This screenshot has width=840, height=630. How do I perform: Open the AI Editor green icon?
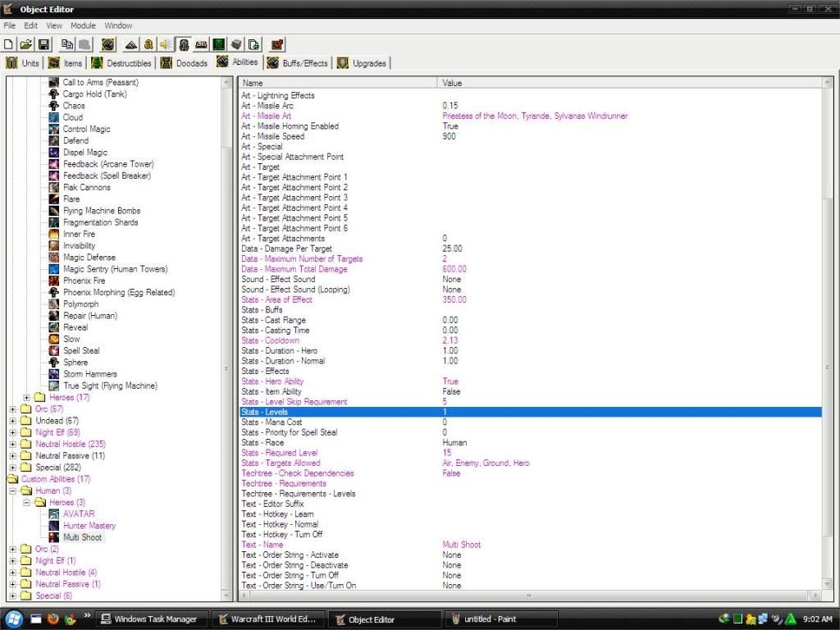(x=218, y=44)
